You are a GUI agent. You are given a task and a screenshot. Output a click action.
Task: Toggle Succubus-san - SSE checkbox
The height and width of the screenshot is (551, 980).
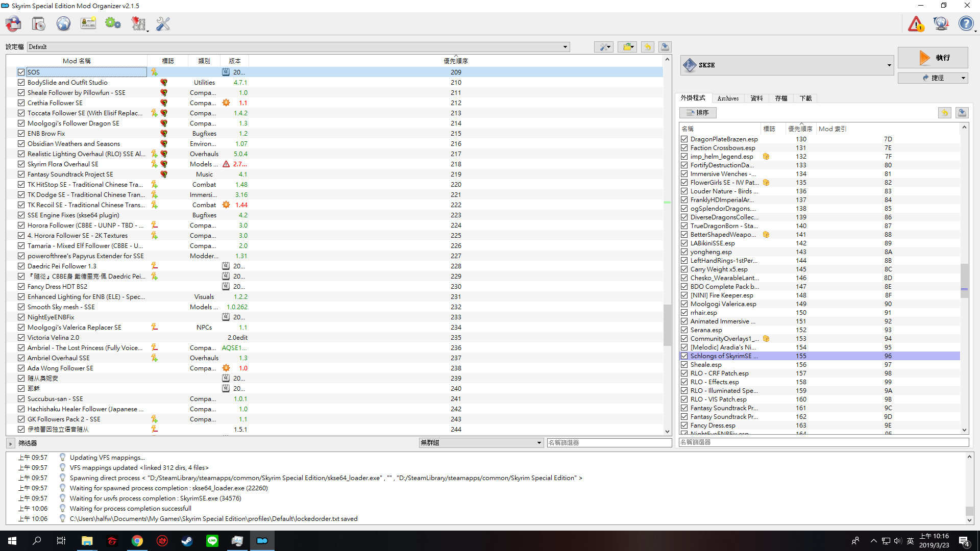coord(21,399)
